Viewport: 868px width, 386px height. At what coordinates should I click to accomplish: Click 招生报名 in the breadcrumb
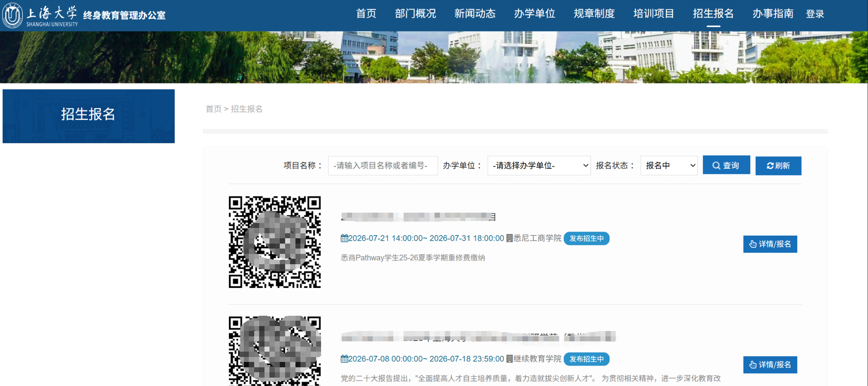pyautogui.click(x=247, y=109)
